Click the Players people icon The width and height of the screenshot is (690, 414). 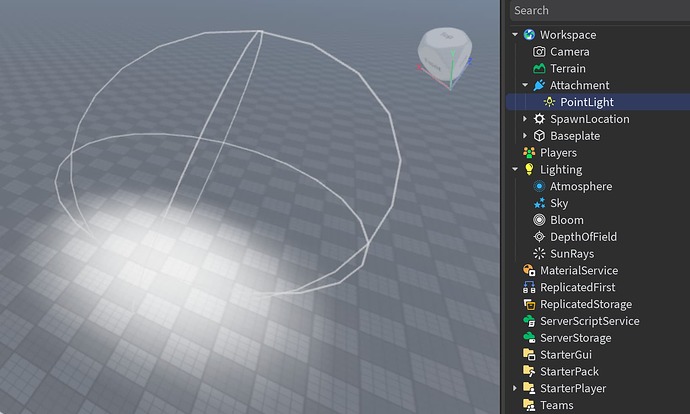[x=529, y=153]
